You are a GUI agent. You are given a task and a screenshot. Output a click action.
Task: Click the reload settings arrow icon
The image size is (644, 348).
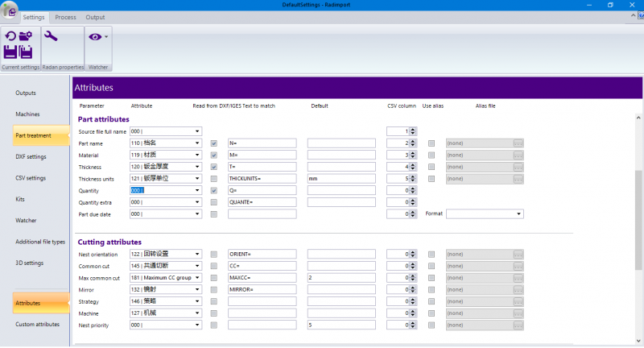[x=10, y=36]
